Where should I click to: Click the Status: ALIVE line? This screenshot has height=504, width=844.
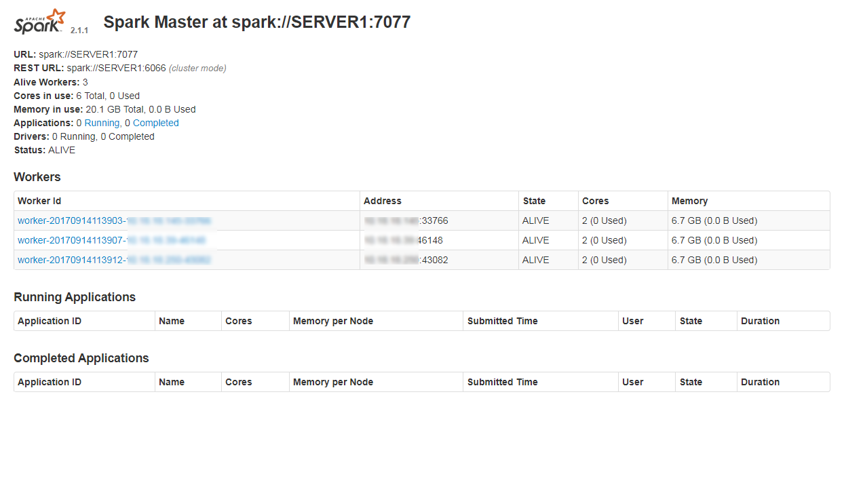click(x=45, y=150)
